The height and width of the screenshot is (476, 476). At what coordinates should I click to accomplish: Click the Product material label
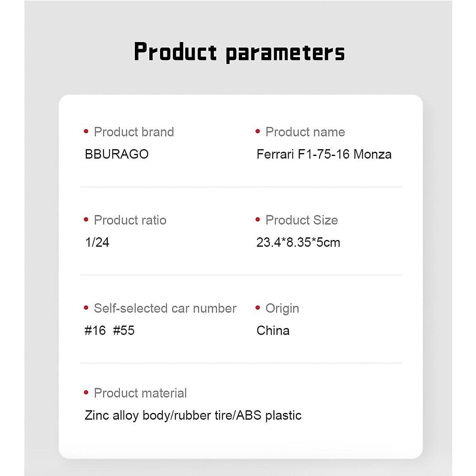(x=140, y=393)
